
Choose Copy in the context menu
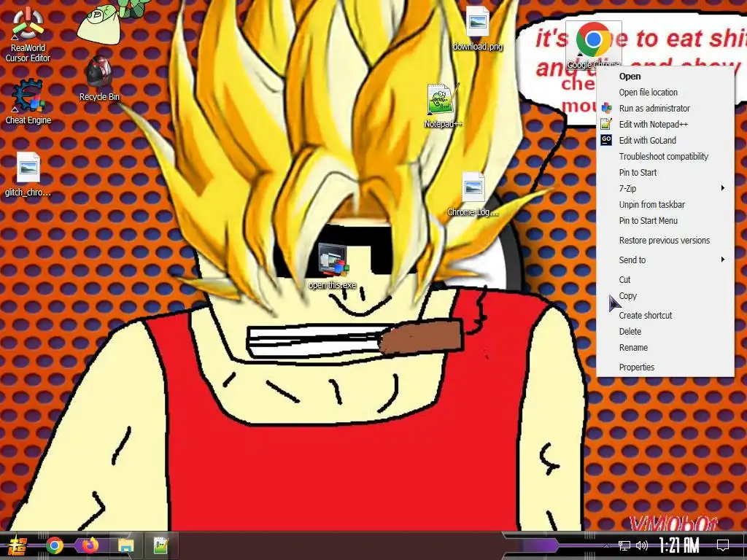665,296
